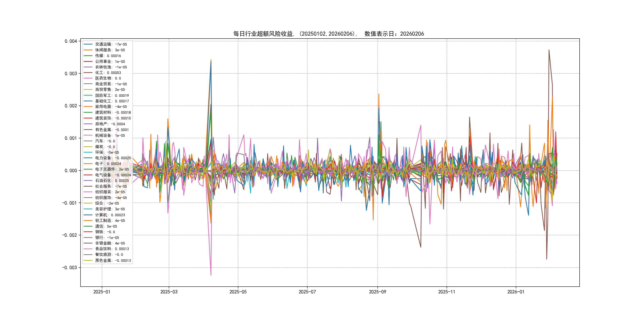This screenshot has width=644, height=322.
Task: Click the 2025-09 x-axis tick label
Action: pos(377,292)
